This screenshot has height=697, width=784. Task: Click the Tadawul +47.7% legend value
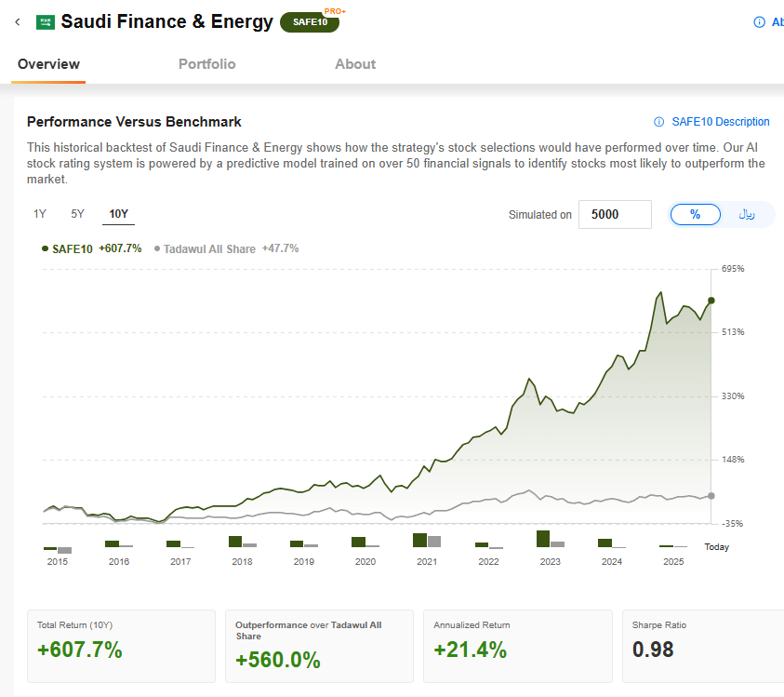(x=281, y=248)
